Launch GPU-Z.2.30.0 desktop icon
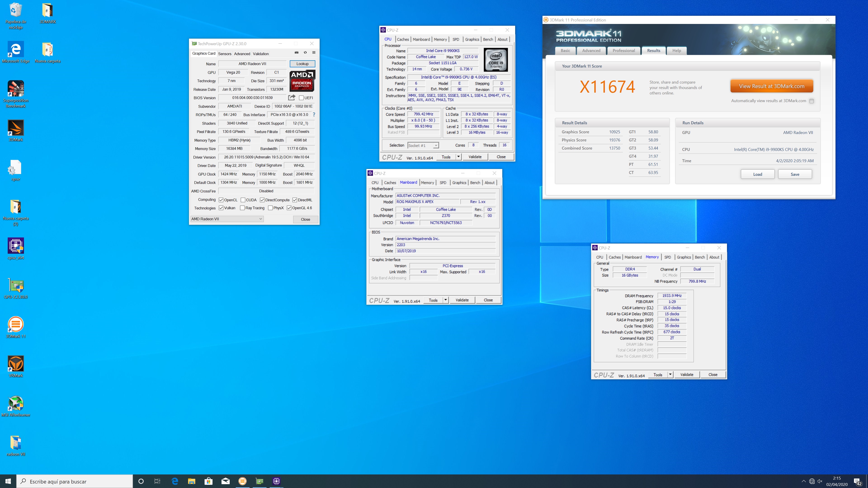Image resolution: width=868 pixels, height=488 pixels. [x=16, y=288]
